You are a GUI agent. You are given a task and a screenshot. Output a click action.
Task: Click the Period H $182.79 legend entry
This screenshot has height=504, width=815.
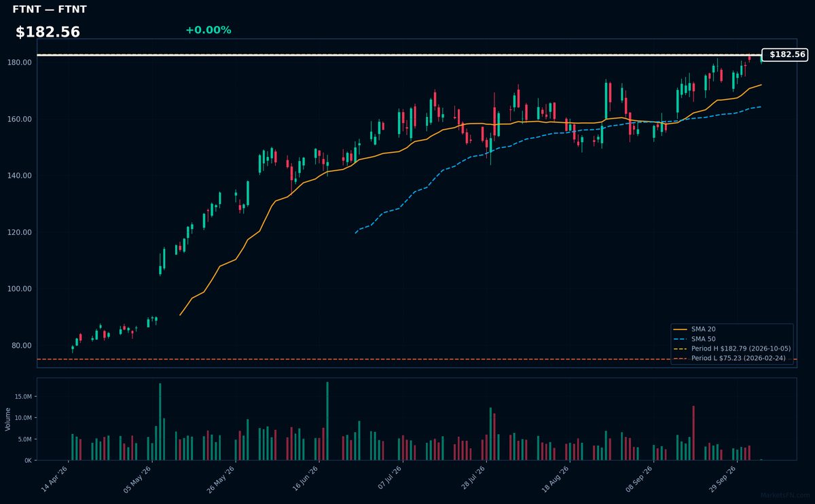(732, 348)
